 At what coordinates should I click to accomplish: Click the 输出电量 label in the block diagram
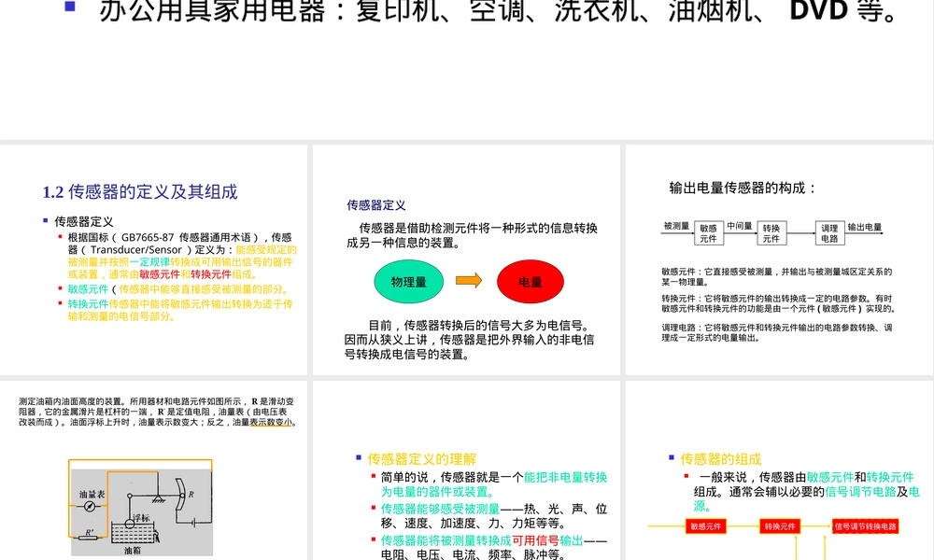(x=865, y=227)
